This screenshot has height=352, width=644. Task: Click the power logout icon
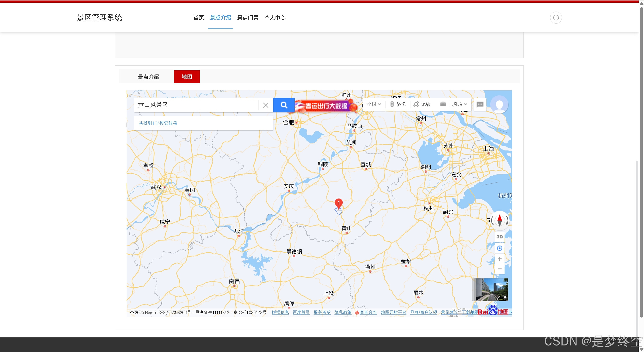point(556,18)
